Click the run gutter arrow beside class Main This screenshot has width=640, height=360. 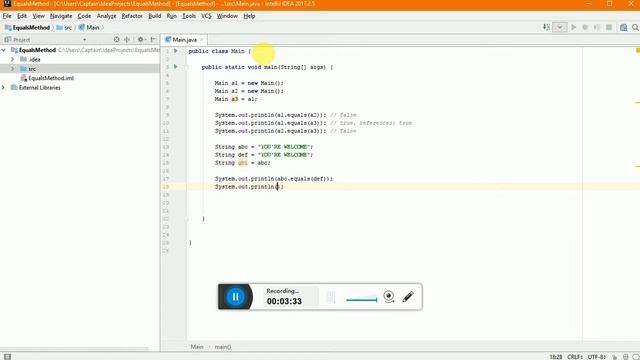[x=176, y=51]
